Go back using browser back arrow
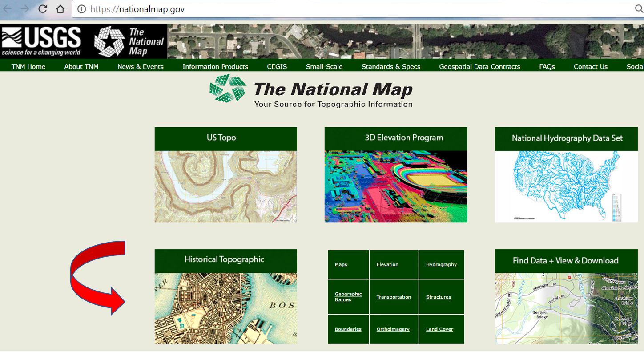This screenshot has height=352, width=644. (8, 9)
